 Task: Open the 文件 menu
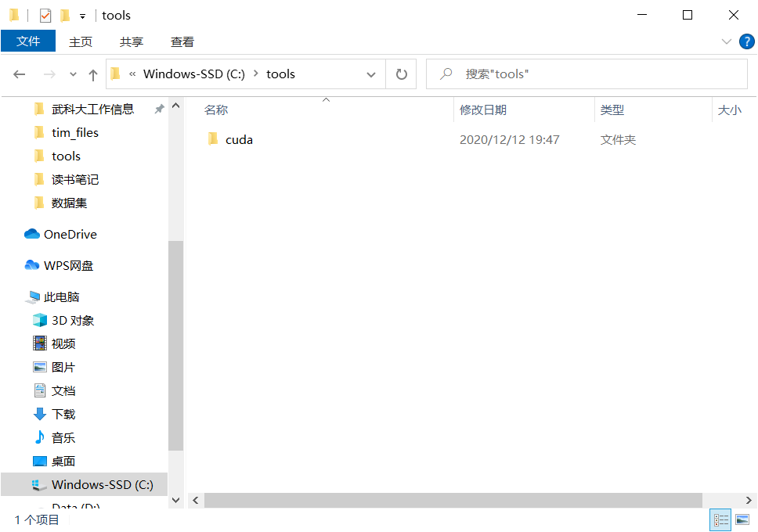pos(28,41)
